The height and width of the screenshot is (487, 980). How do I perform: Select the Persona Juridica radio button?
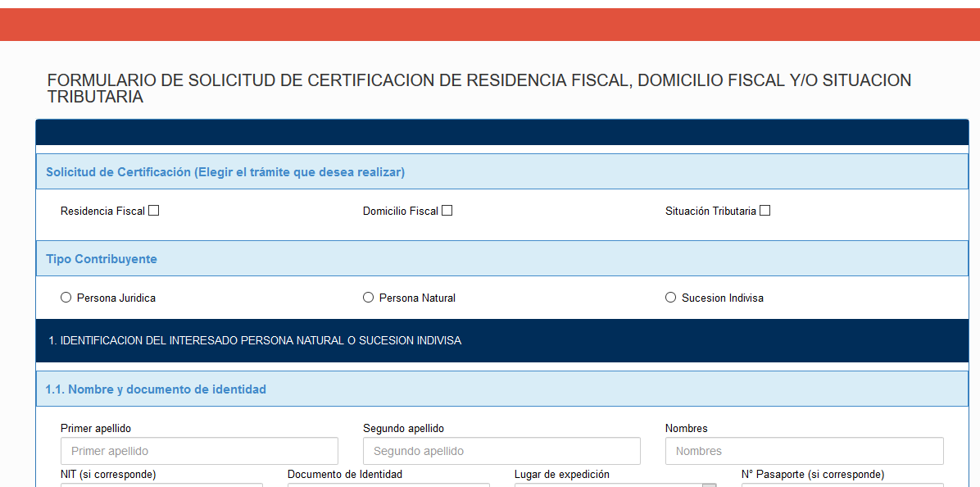click(x=66, y=297)
